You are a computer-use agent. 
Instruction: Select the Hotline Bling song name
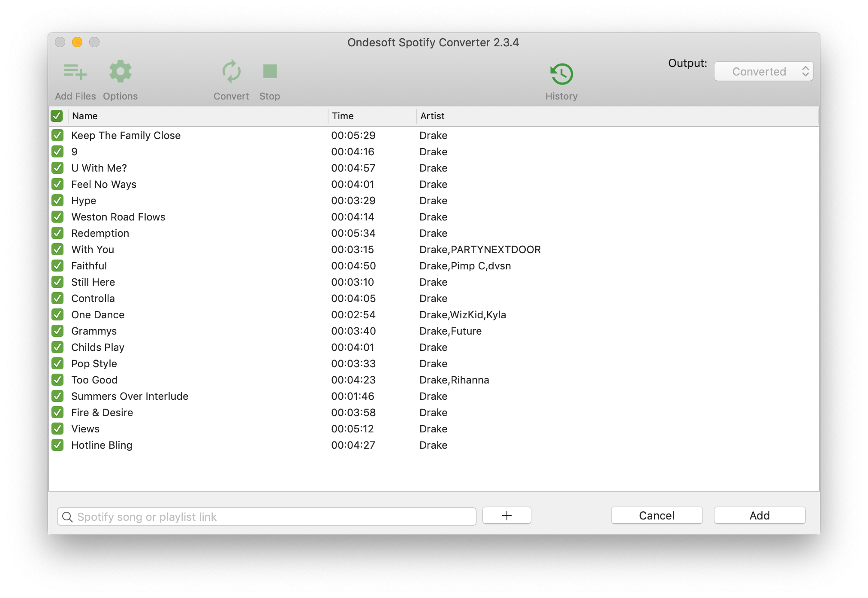[102, 445]
